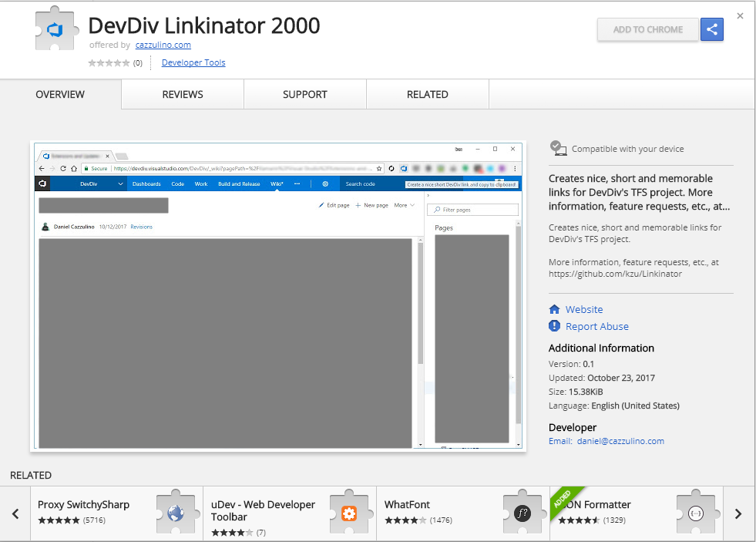Viewport: 756px width, 542px height.
Task: Click the Daniel Cazzulino avatar icon
Action: [x=45, y=227]
